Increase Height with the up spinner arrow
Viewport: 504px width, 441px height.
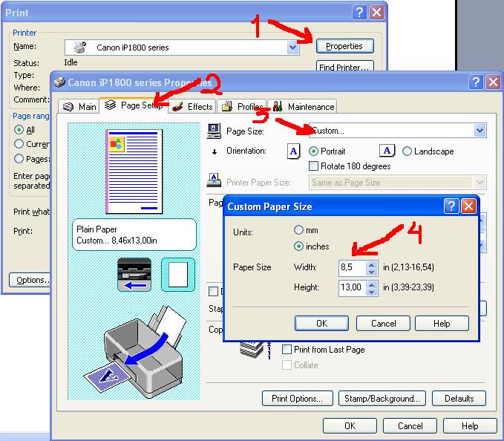pos(372,285)
